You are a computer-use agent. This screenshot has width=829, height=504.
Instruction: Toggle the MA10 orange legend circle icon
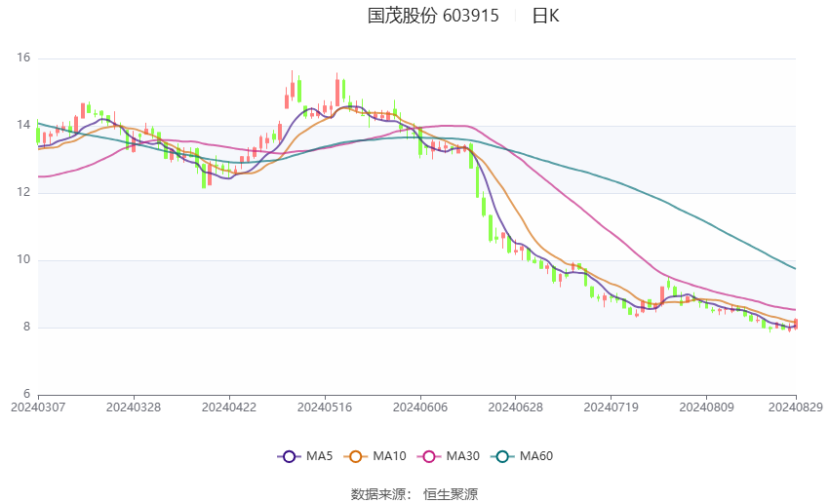[355, 456]
